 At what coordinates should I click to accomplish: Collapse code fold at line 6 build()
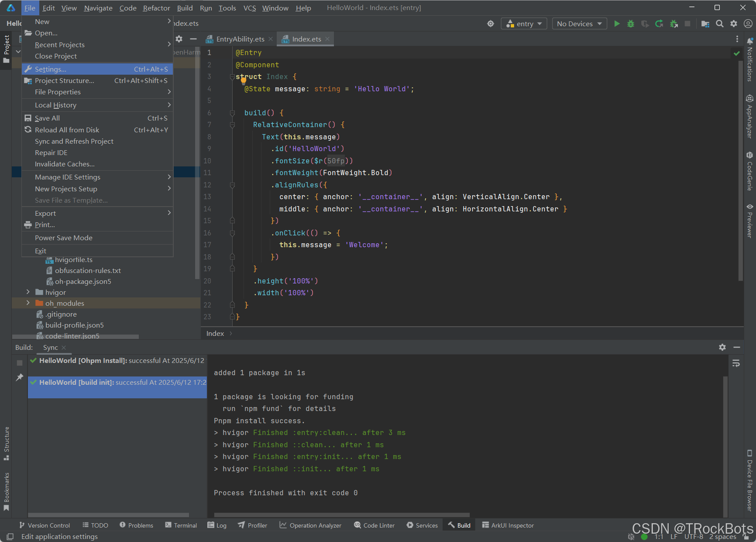pos(232,113)
